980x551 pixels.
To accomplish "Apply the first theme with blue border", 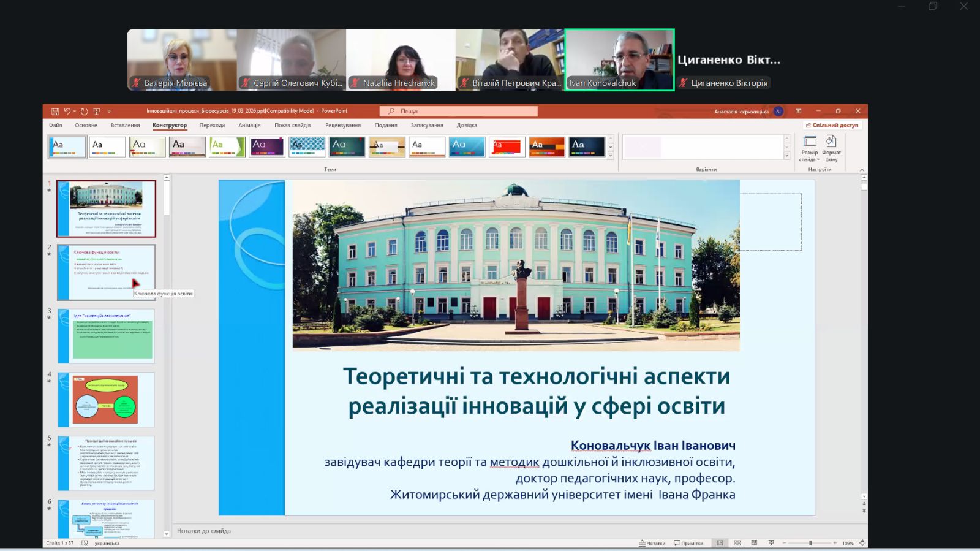I will tap(67, 147).
